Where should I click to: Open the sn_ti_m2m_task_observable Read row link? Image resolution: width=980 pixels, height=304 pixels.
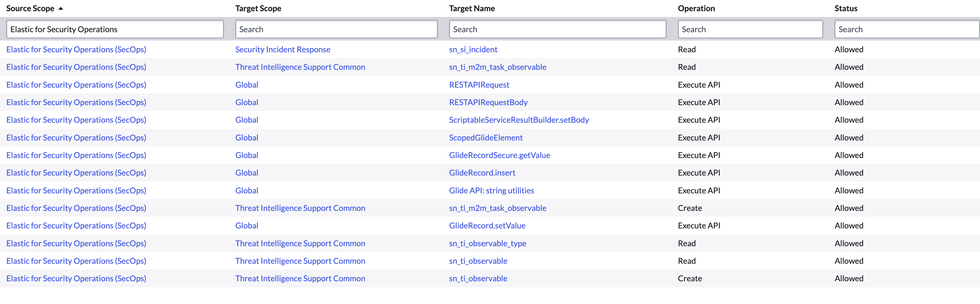point(497,67)
